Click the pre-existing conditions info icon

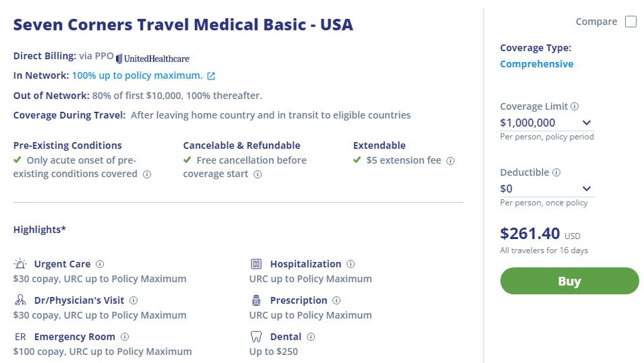tap(147, 174)
